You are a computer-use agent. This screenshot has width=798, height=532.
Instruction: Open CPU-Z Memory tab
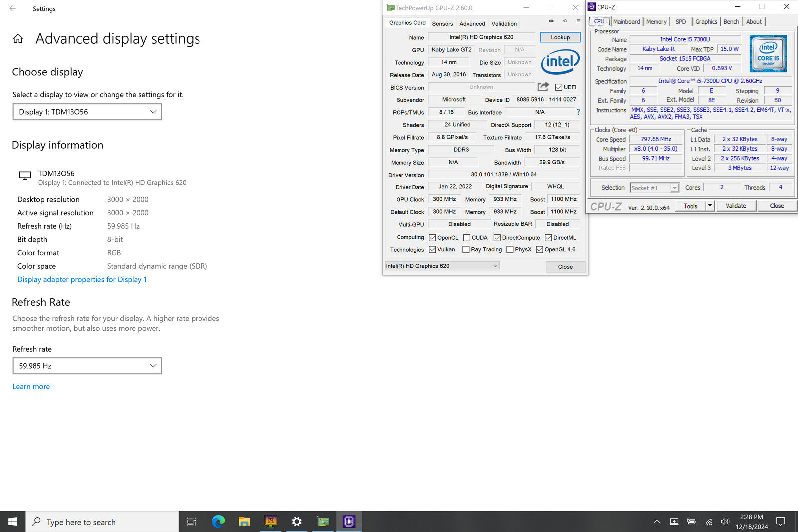[656, 21]
